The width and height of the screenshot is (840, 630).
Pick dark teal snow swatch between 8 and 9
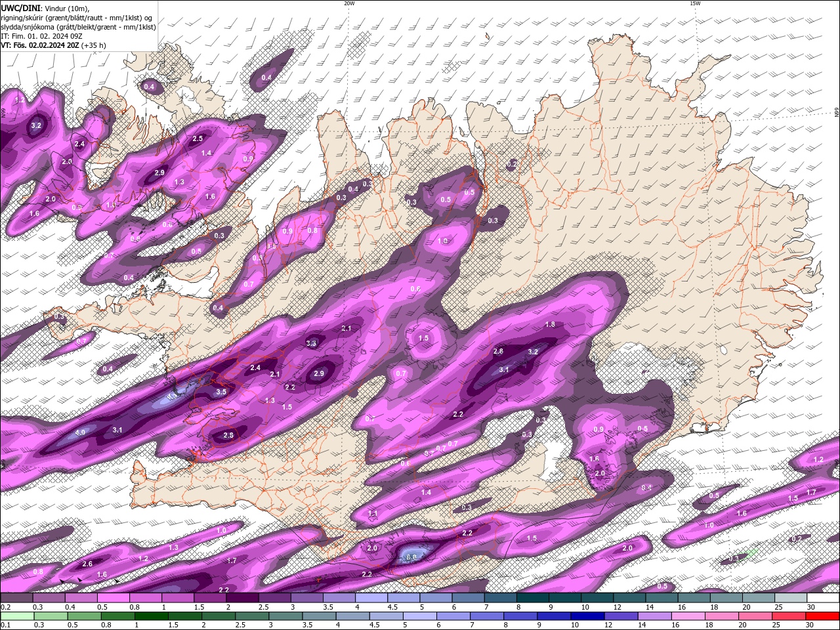point(533,598)
